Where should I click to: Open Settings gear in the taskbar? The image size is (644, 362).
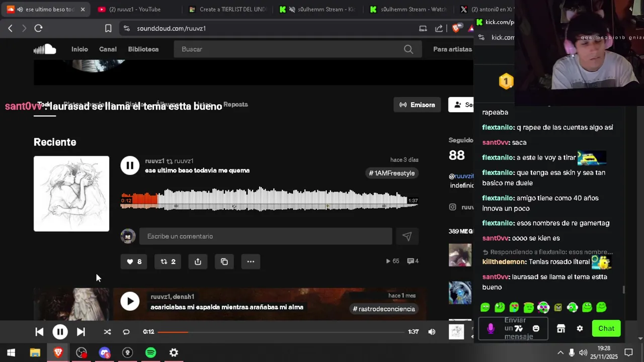point(174,352)
